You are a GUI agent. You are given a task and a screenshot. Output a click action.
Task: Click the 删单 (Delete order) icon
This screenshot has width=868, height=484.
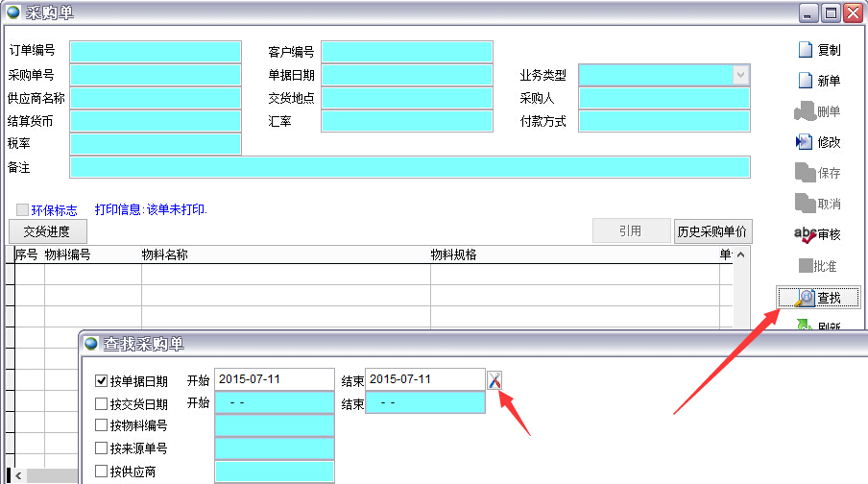click(805, 111)
